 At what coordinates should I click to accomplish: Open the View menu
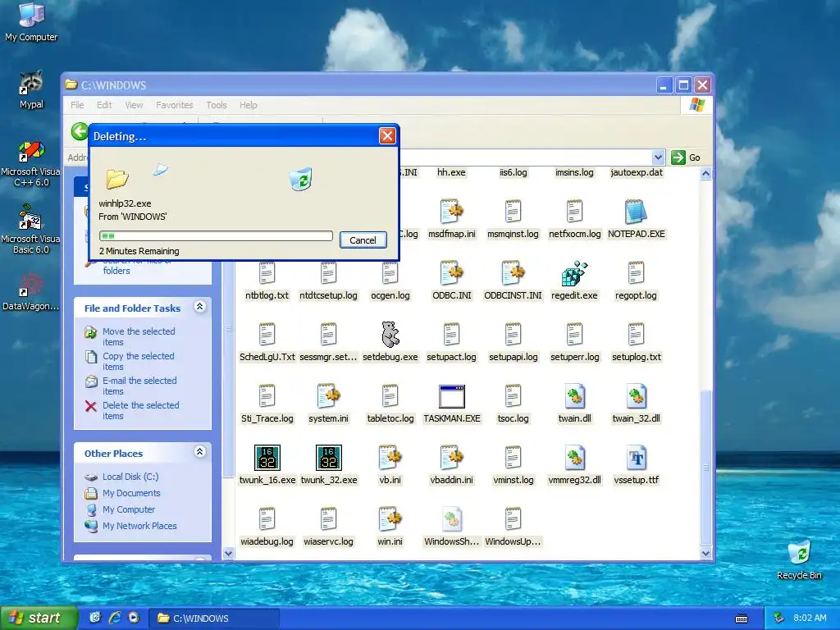point(134,105)
